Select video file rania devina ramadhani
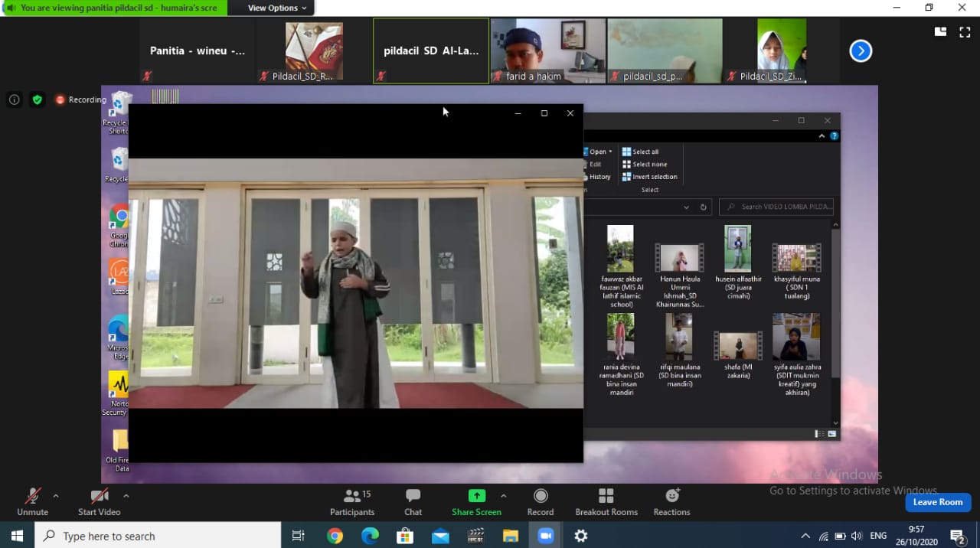Image resolution: width=980 pixels, height=548 pixels. pyautogui.click(x=620, y=354)
